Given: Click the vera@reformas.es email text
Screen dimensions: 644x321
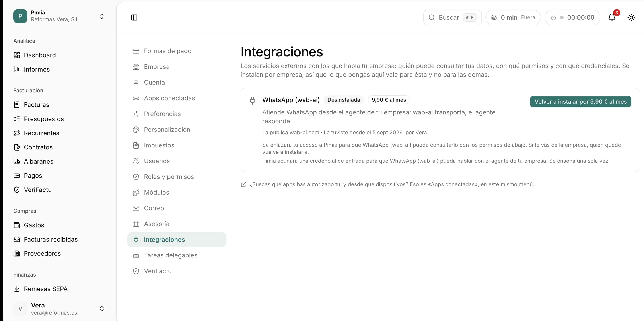Looking at the screenshot, I should (x=54, y=313).
